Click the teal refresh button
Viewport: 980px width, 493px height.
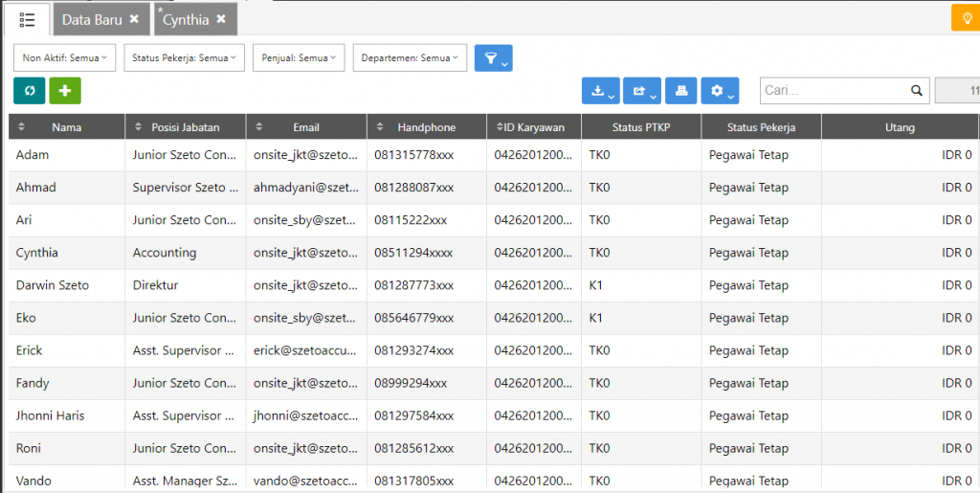tap(30, 90)
